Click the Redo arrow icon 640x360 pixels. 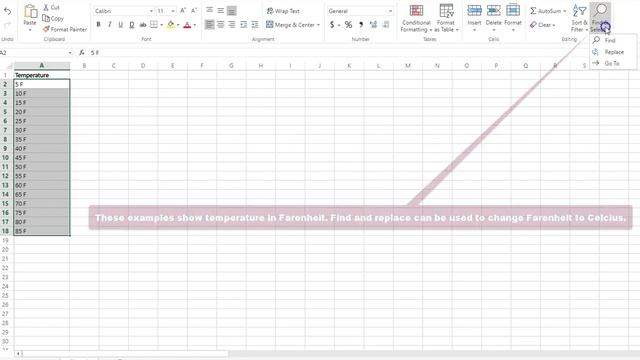tap(7, 25)
